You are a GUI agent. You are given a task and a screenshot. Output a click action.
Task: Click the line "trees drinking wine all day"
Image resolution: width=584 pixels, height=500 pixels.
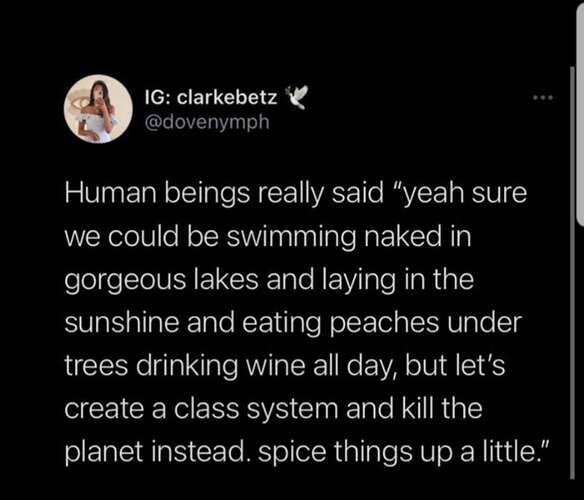click(x=285, y=366)
